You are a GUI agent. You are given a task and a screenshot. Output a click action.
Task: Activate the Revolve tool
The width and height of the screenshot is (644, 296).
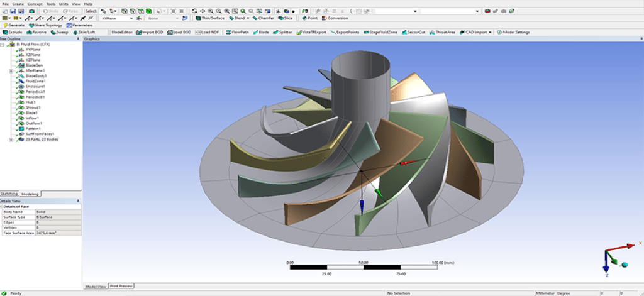point(36,32)
